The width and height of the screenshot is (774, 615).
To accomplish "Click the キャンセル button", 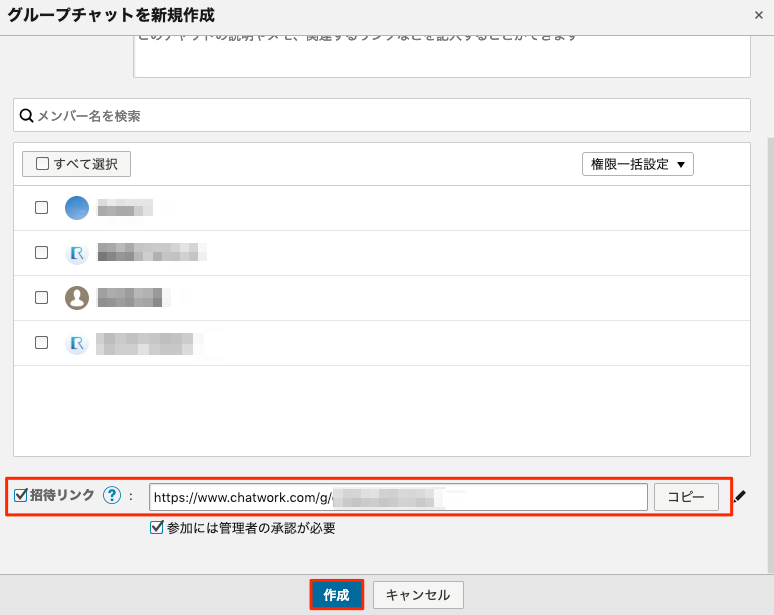I will click(x=418, y=595).
